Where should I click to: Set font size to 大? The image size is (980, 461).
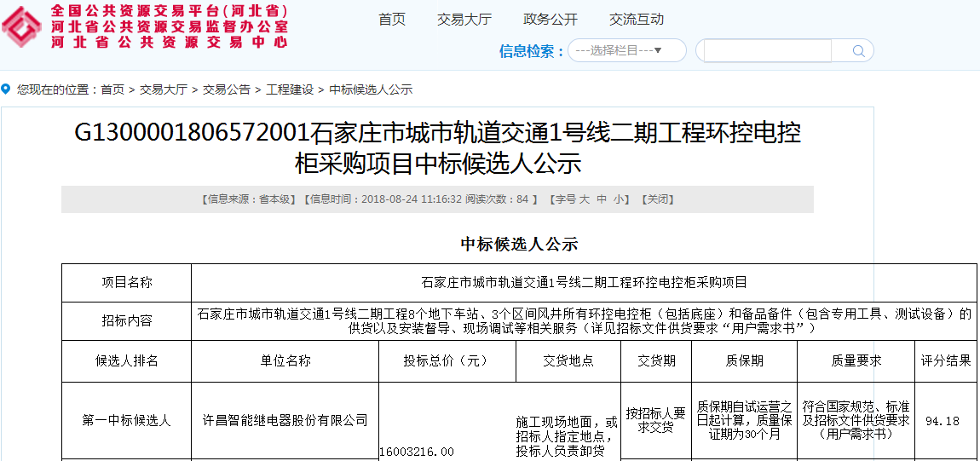(585, 199)
